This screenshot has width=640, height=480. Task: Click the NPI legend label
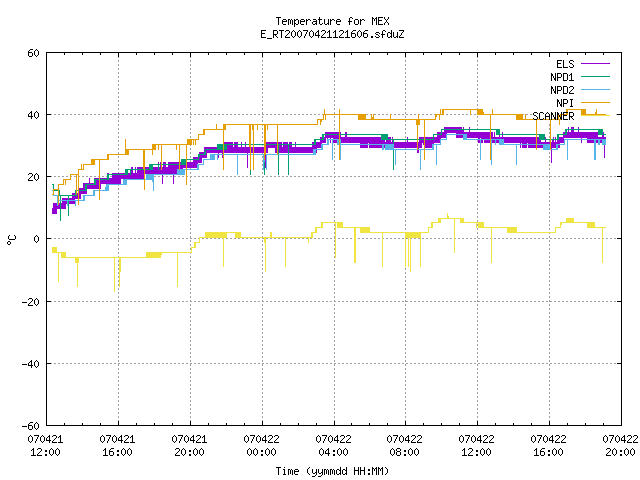(x=565, y=103)
